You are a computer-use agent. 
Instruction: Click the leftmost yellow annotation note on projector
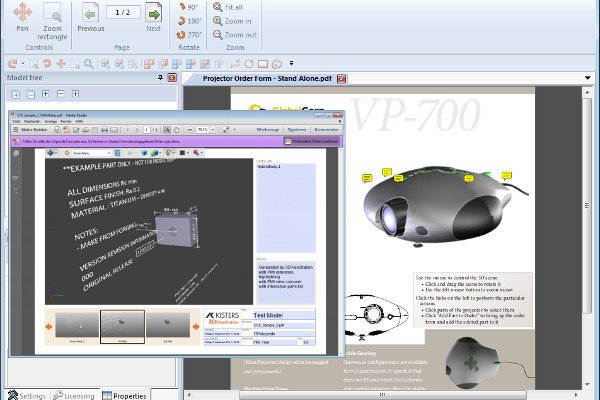click(367, 178)
